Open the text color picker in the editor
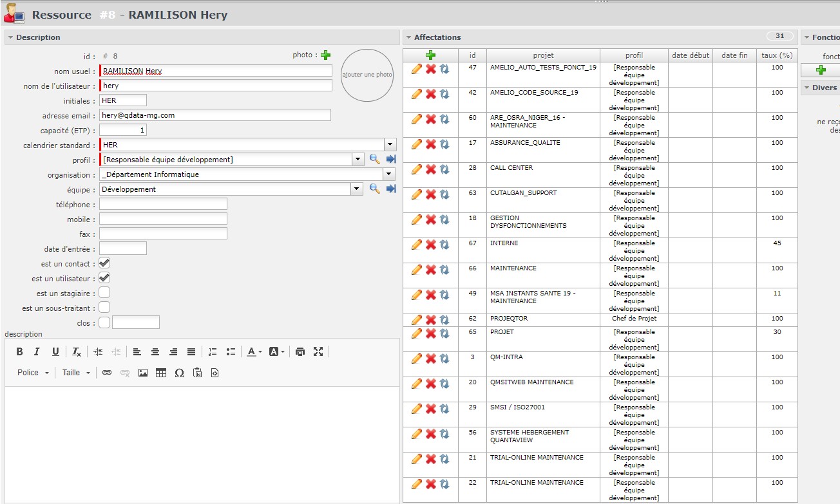The width and height of the screenshot is (840, 504). (x=254, y=351)
